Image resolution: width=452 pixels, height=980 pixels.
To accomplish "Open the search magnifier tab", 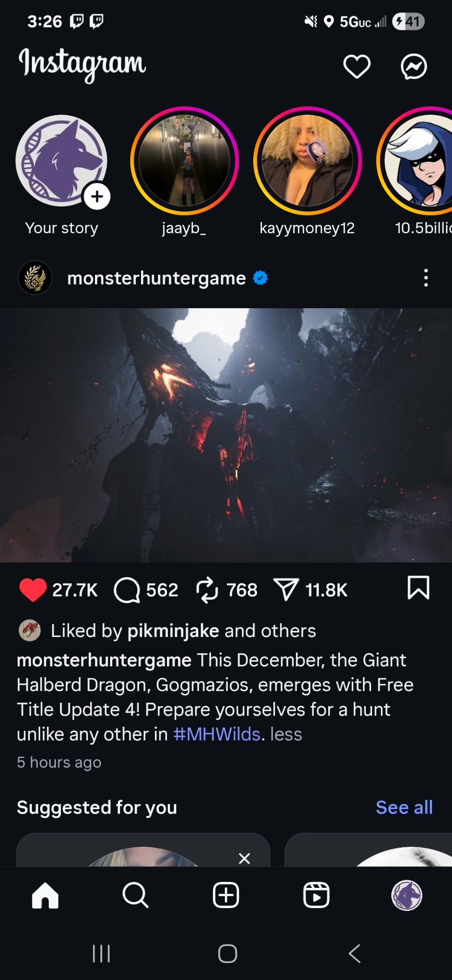I will (x=135, y=895).
